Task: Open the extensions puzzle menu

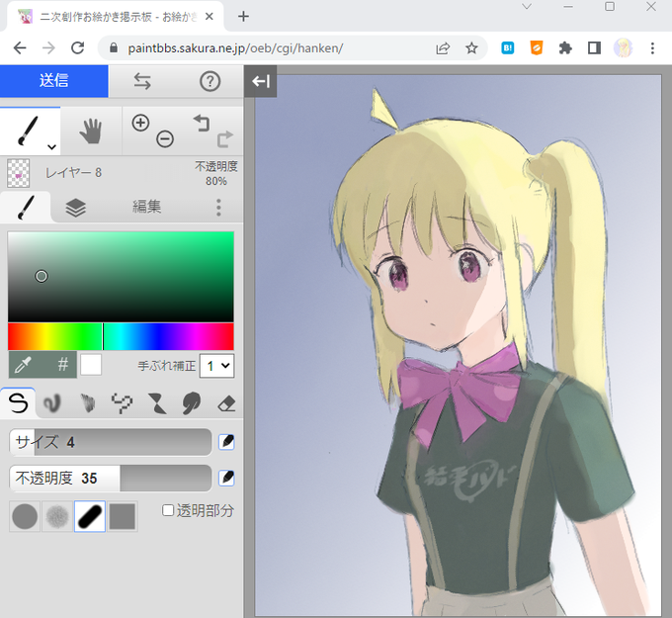Action: pyautogui.click(x=565, y=48)
